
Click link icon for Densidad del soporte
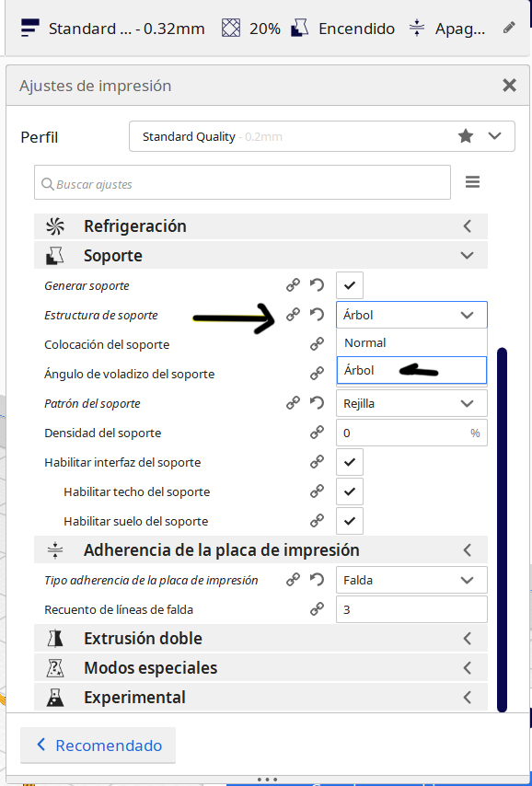[317, 433]
